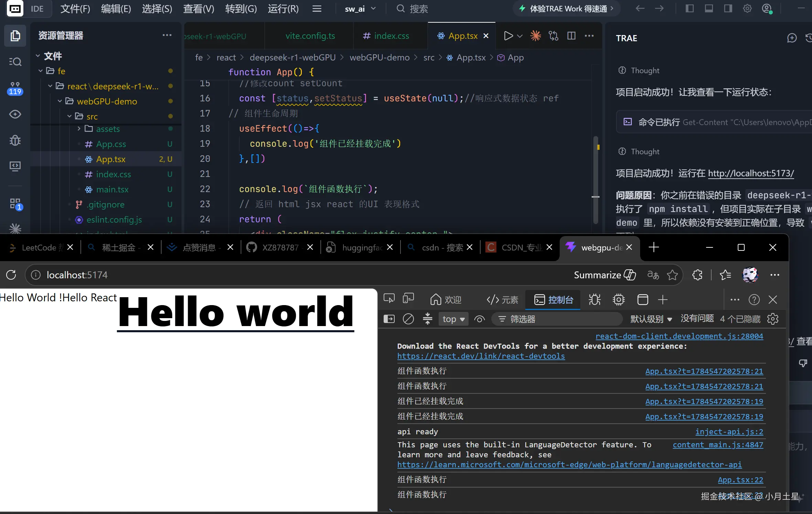Open the huggingface browser tab
The height and width of the screenshot is (514, 812).
tap(361, 247)
